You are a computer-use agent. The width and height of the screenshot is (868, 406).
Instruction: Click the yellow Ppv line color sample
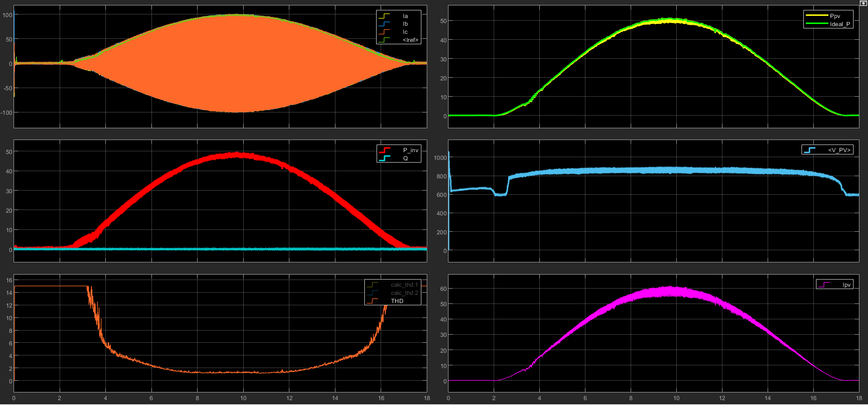click(816, 16)
